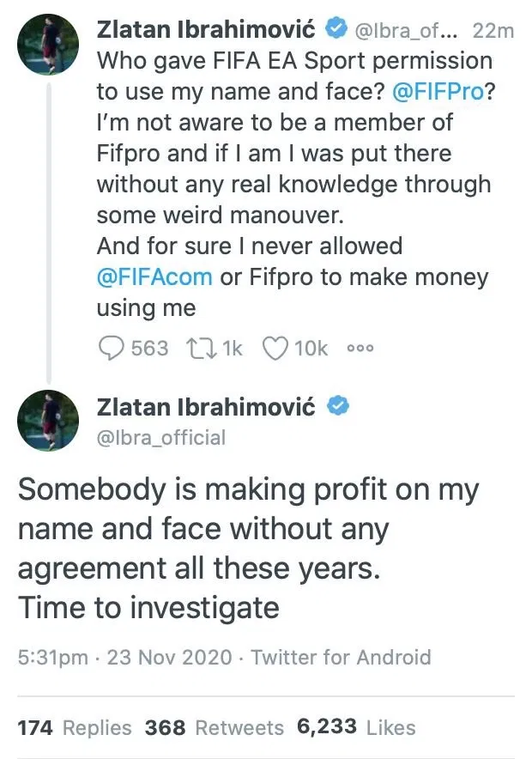View the 368 Retweets list

pos(215,727)
